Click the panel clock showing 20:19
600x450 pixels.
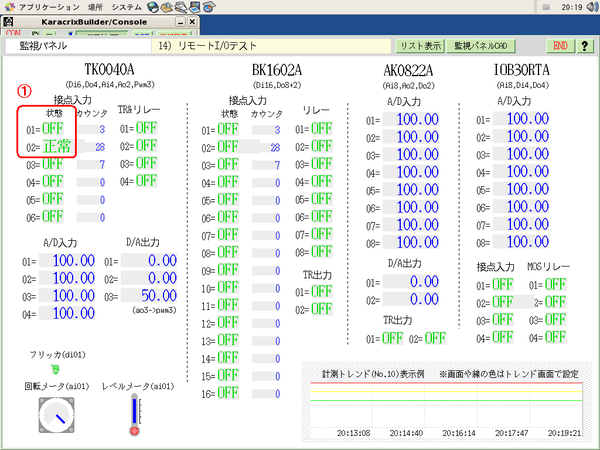pos(572,7)
